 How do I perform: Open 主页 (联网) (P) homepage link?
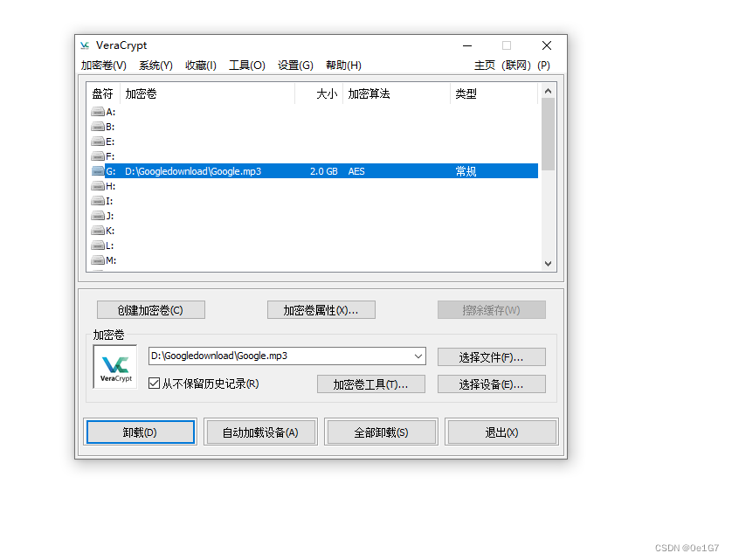(512, 66)
